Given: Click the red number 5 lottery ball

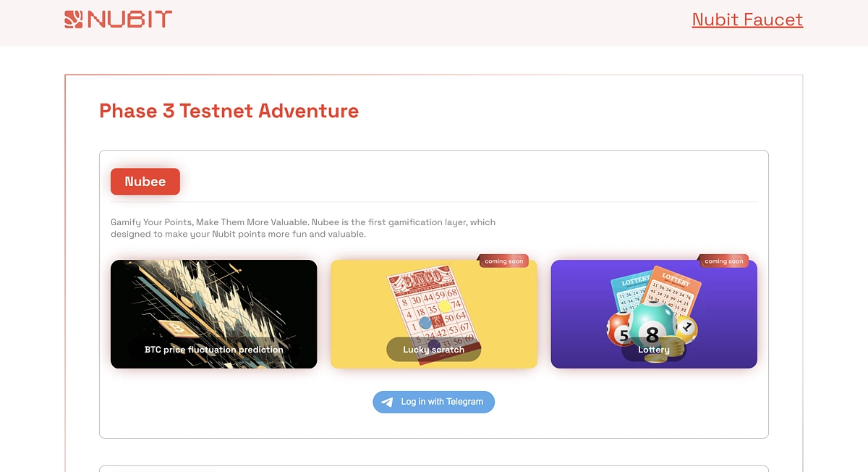Looking at the screenshot, I should [x=621, y=330].
